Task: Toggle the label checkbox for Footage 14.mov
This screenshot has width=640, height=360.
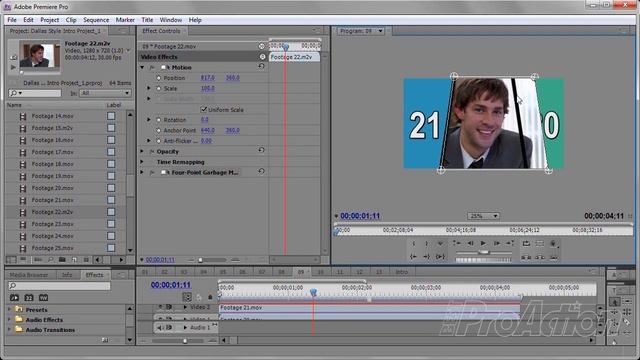Action: pos(111,116)
